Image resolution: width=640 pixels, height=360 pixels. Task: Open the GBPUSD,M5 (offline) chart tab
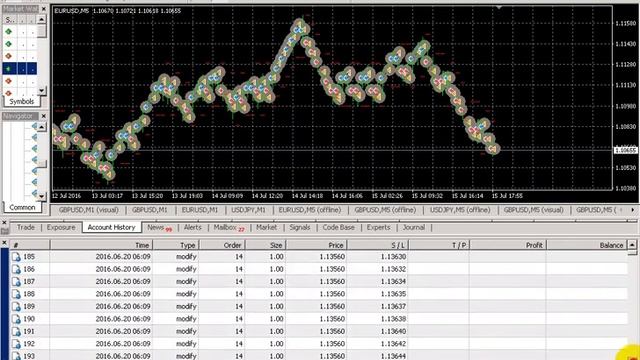pos(385,210)
